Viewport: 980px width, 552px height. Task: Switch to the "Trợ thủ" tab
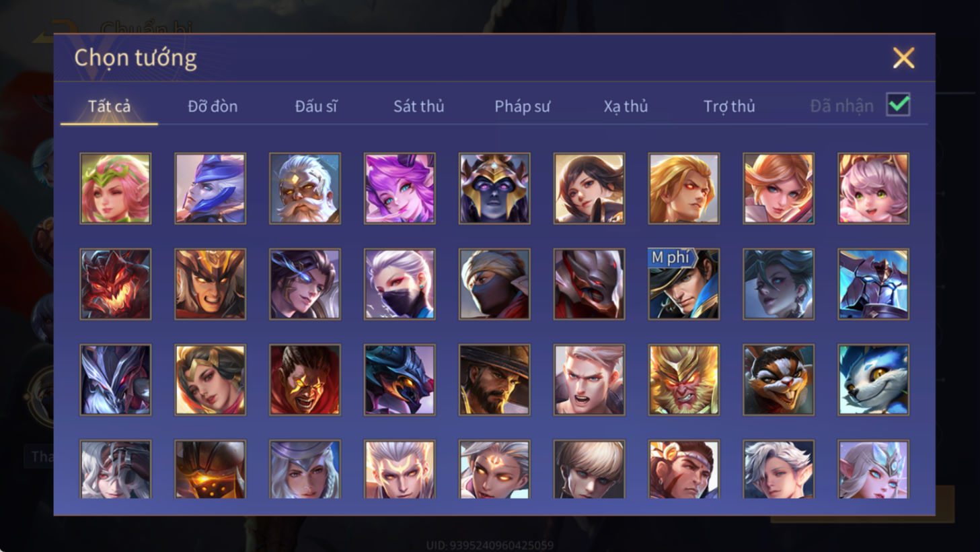point(729,106)
